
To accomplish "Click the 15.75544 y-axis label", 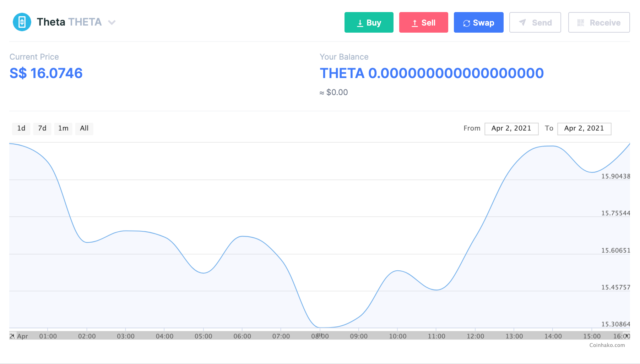I will pyautogui.click(x=615, y=213).
